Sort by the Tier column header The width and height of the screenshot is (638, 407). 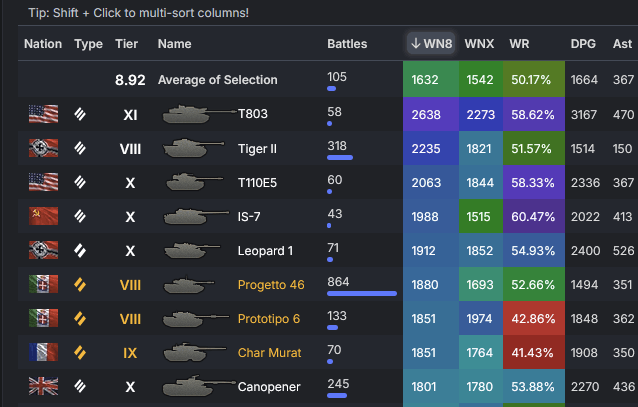point(127,44)
